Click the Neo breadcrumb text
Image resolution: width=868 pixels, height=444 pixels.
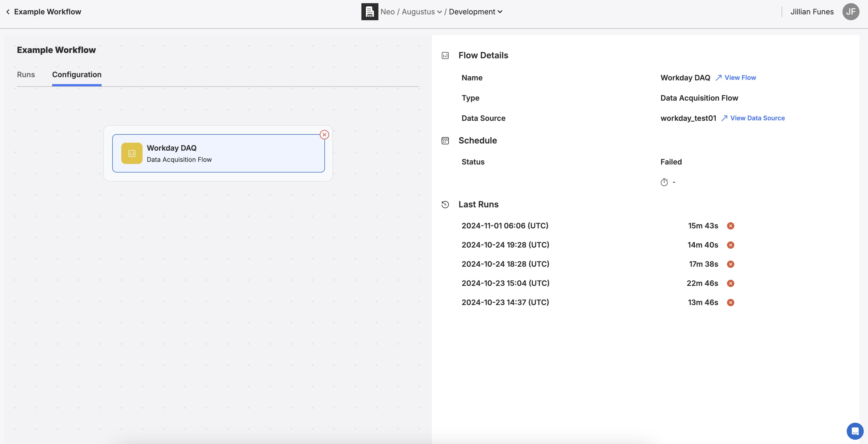(387, 12)
